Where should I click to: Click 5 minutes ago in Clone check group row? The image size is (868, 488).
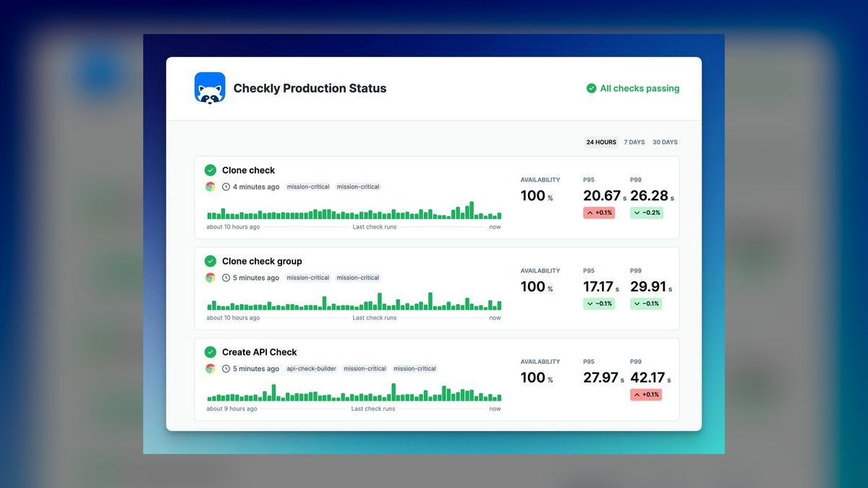point(256,278)
